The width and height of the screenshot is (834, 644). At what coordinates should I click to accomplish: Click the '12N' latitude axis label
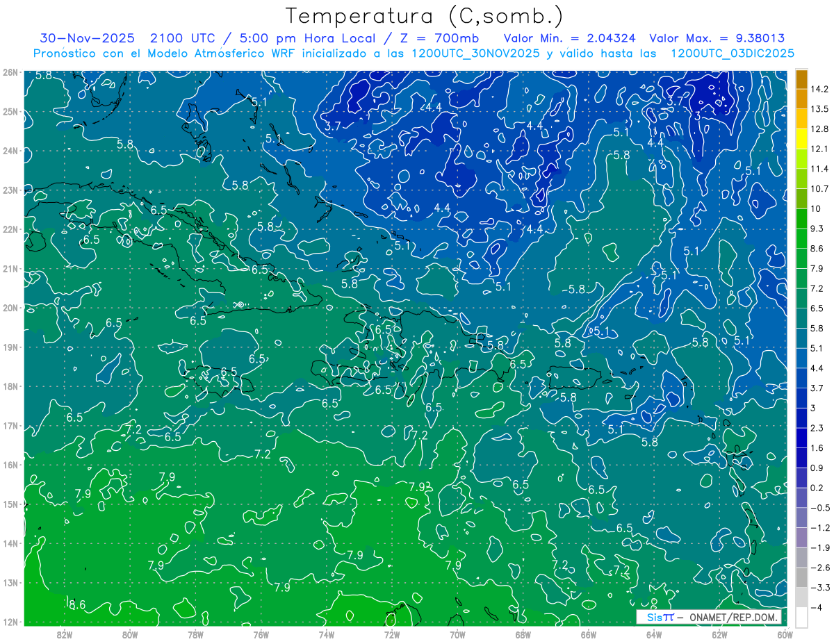[x=10, y=622]
